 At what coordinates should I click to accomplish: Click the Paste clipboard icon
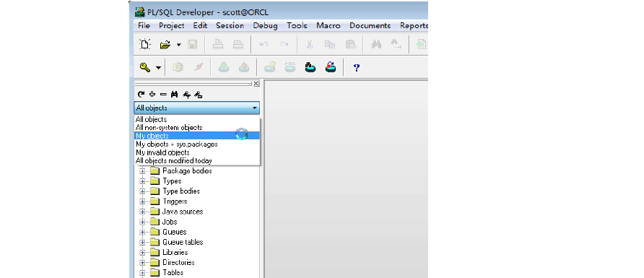click(x=350, y=44)
